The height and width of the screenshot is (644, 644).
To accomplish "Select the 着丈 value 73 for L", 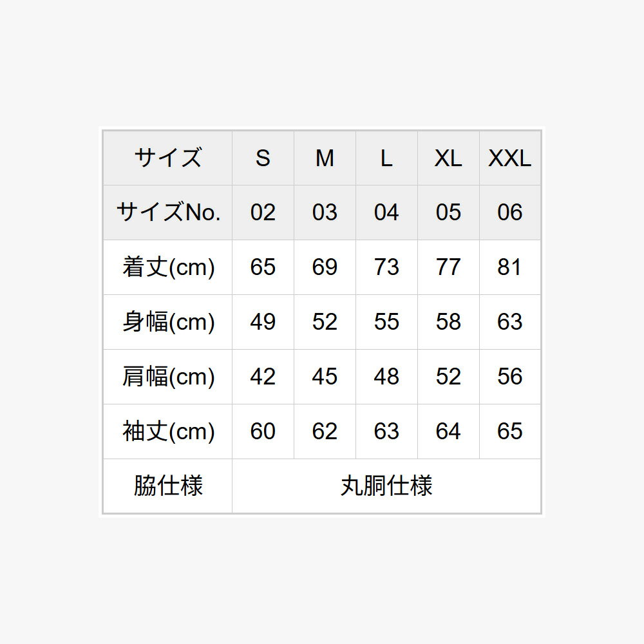I will (386, 267).
